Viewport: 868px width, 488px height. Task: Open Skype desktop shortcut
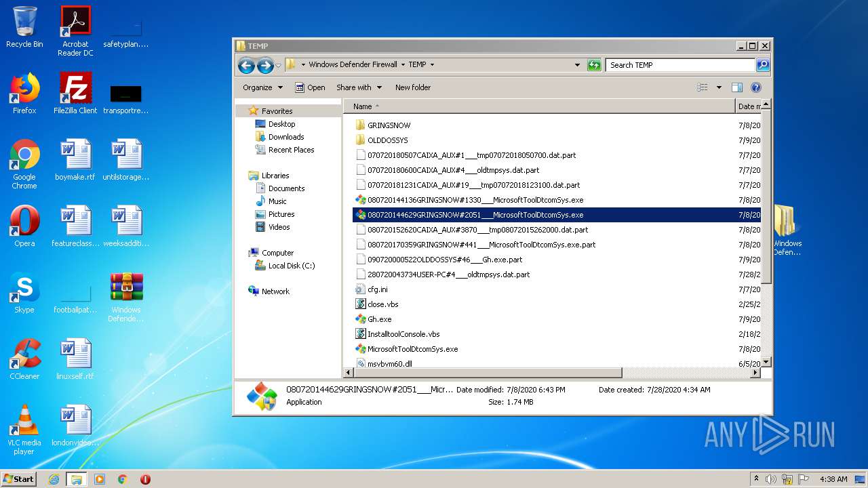point(24,293)
